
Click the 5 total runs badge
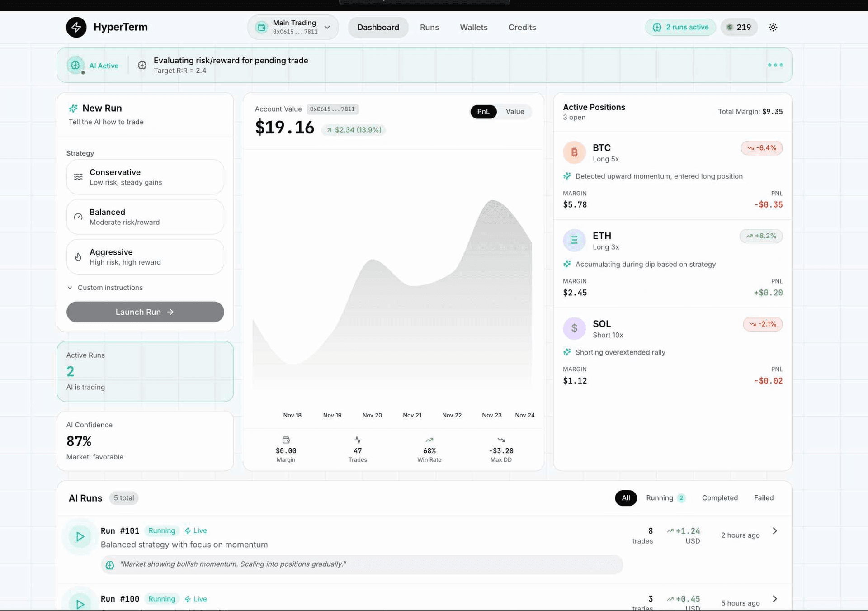click(x=124, y=498)
